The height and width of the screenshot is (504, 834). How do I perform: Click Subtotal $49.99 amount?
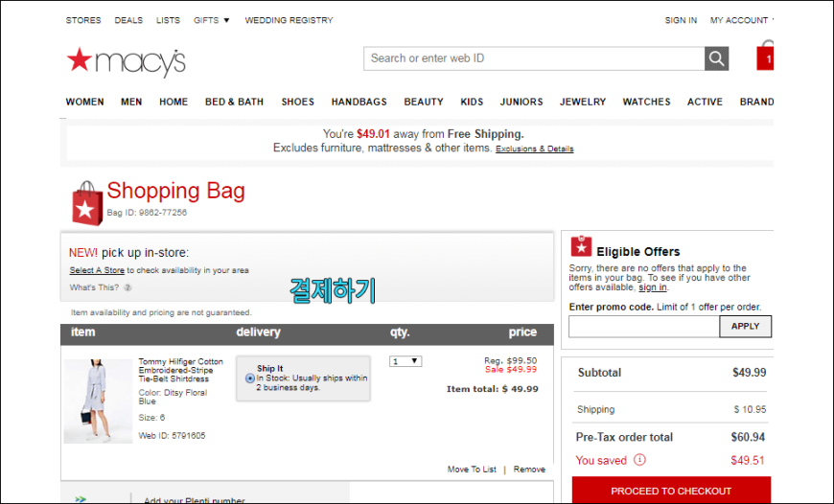[750, 373]
